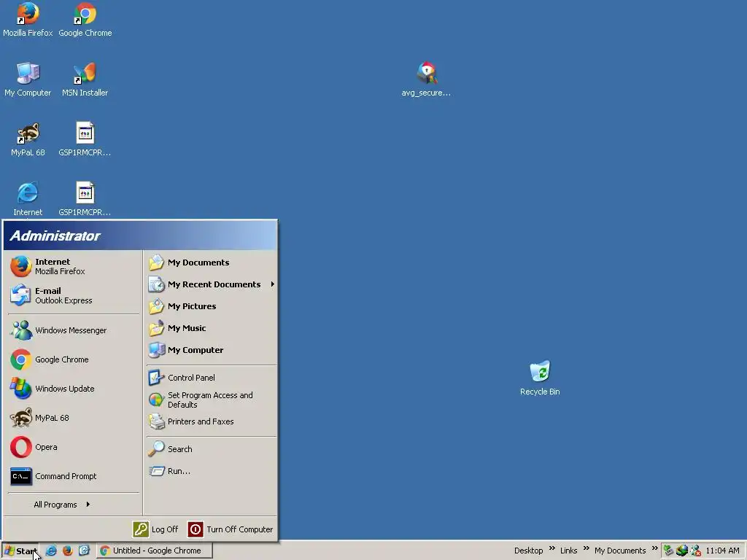747x560 pixels.
Task: Launch Windows Messenger from Start menu
Action: pyautogui.click(x=74, y=330)
